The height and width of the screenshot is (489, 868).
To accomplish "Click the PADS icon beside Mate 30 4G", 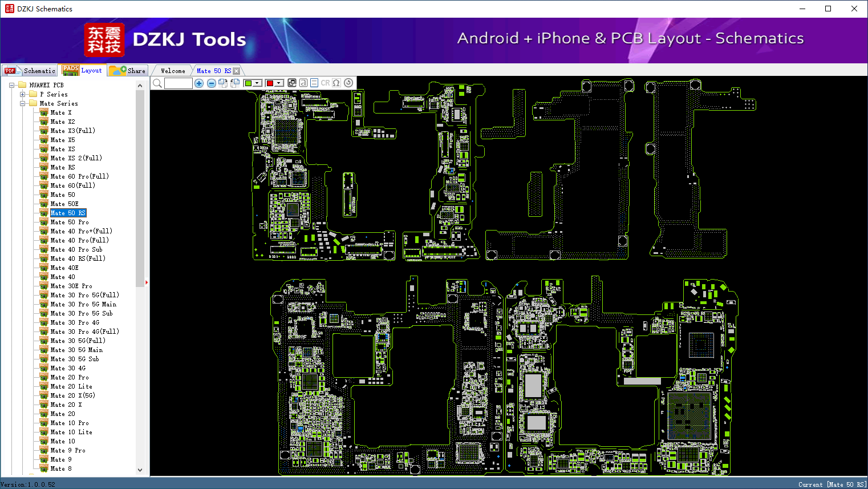I will click(44, 368).
